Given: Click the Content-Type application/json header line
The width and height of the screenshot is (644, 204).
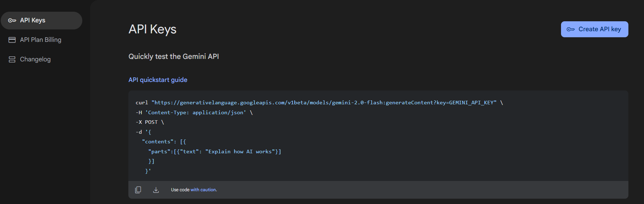Looking at the screenshot, I should coord(194,112).
